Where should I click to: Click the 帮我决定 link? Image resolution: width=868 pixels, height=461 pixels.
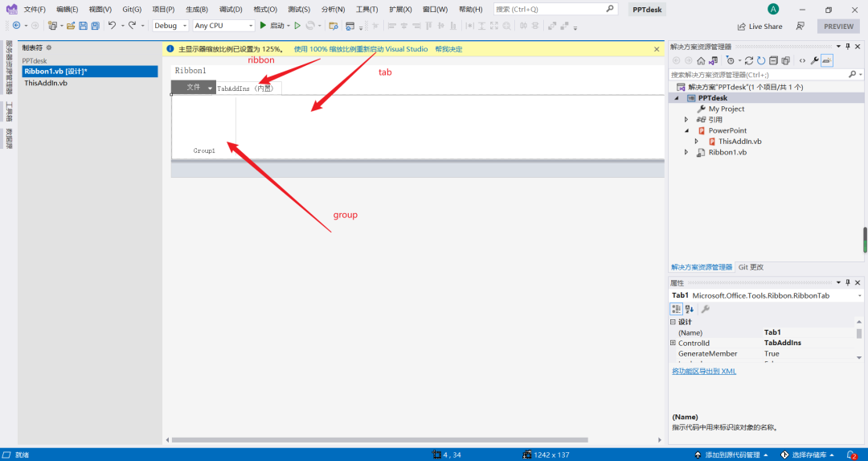point(448,49)
